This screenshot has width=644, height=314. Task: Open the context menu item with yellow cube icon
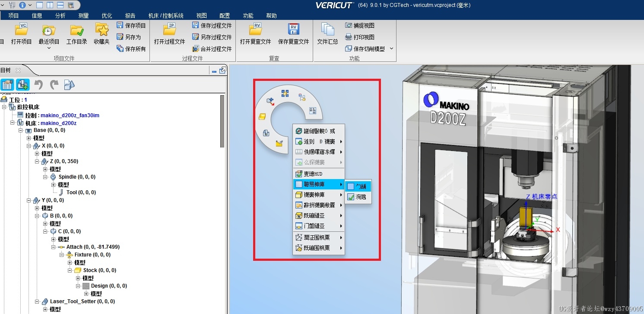click(319, 195)
